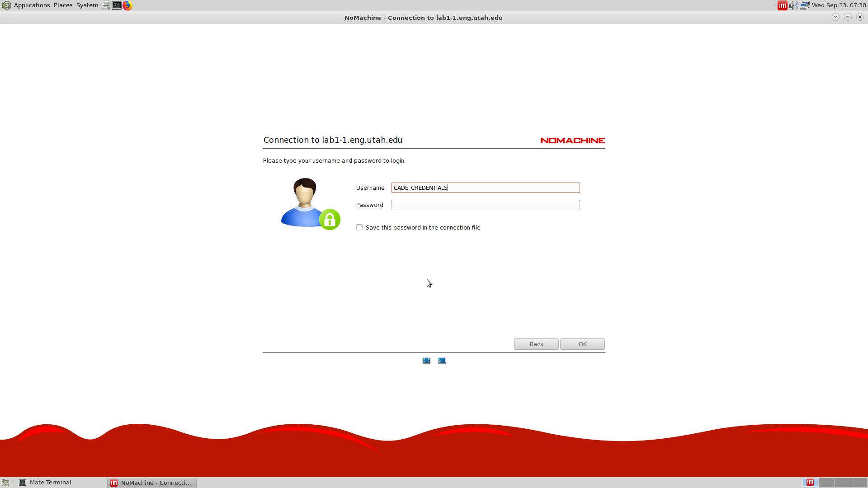The width and height of the screenshot is (868, 488).
Task: Click the 'Connection to lab1-1.eng.utah.edu' heading
Action: (x=333, y=140)
